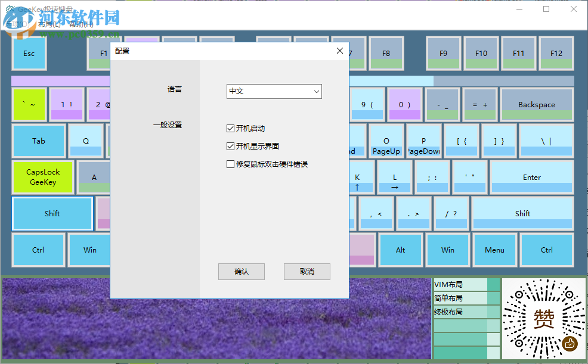588x364 pixels.
Task: Uncheck 开机显示界面 option
Action: click(230, 146)
